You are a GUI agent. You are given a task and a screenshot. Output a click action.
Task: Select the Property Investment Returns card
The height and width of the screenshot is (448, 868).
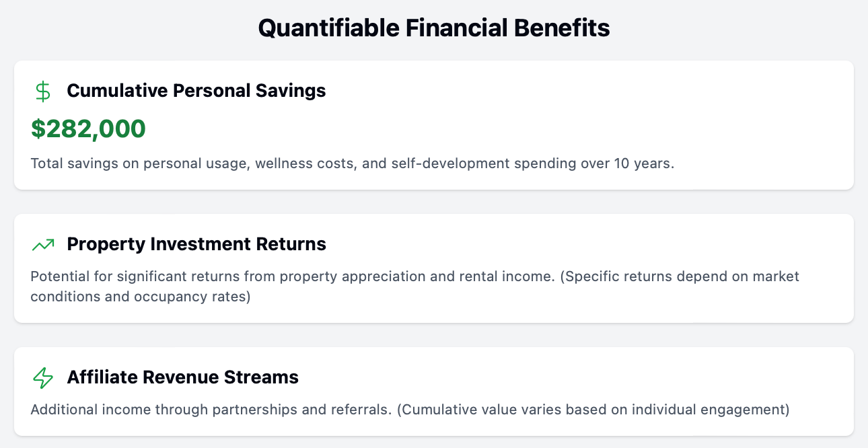(x=434, y=268)
